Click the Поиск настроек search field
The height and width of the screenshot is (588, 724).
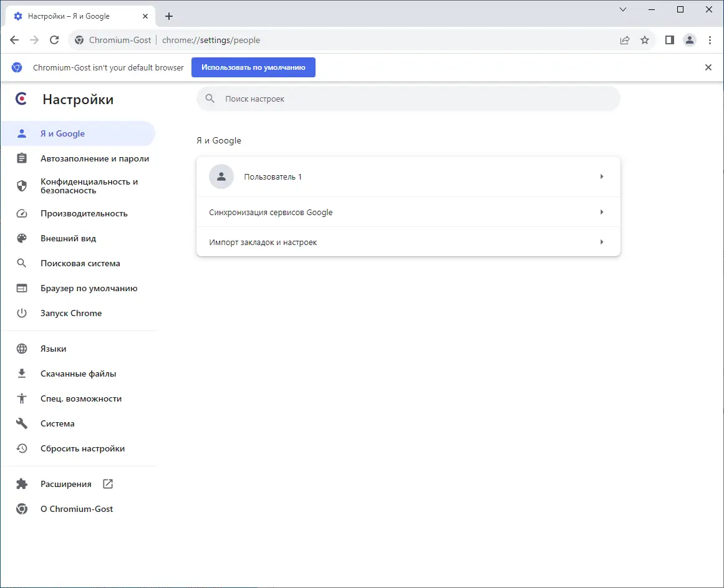click(x=408, y=99)
